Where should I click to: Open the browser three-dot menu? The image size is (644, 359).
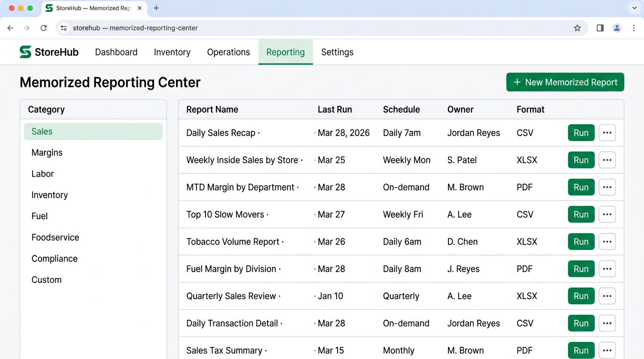point(634,28)
